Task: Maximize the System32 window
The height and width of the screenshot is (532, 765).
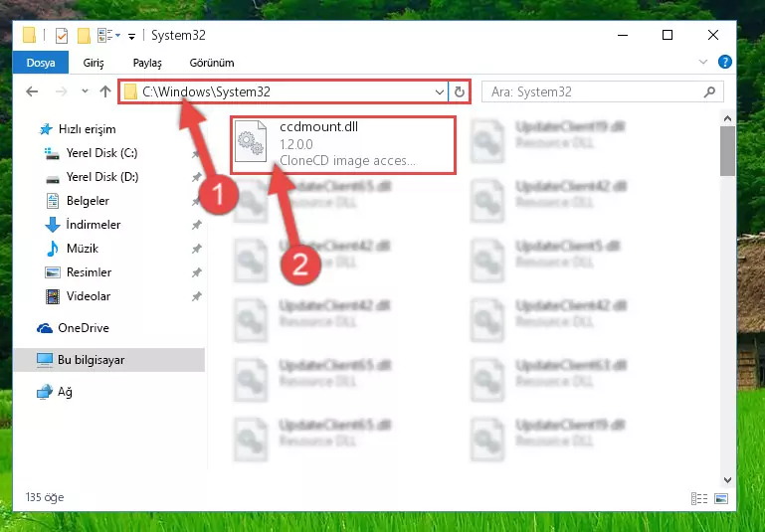Action: click(x=668, y=35)
